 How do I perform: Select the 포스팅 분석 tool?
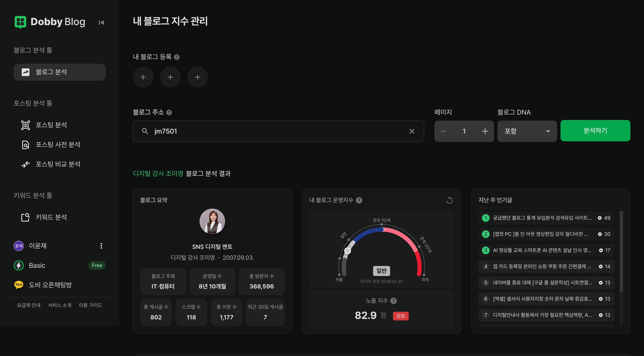coord(51,125)
